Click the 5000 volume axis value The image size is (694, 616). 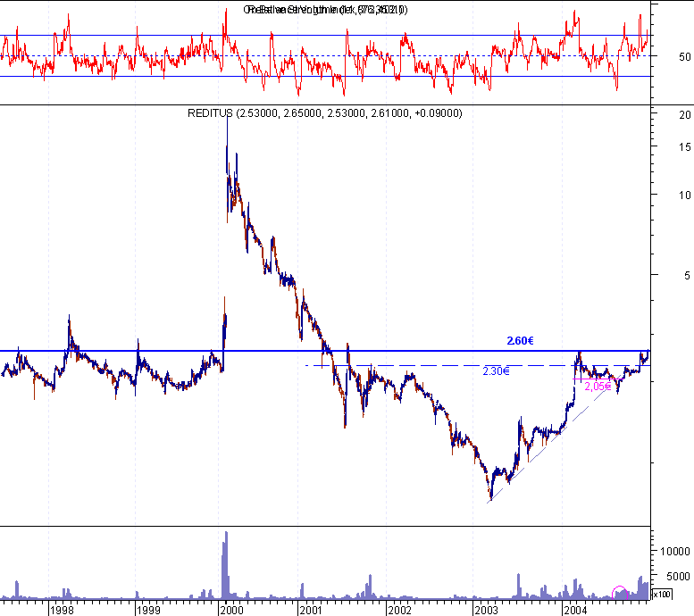(678, 576)
